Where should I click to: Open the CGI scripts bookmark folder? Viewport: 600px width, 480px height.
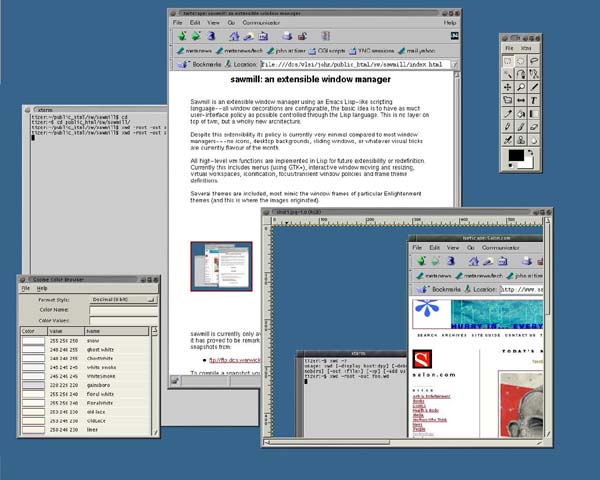click(327, 51)
